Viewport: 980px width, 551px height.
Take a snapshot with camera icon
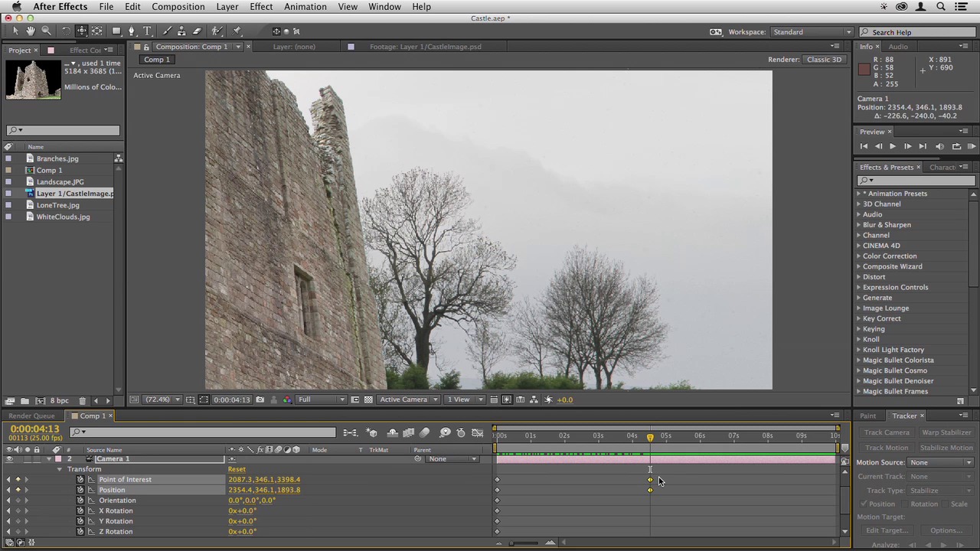click(260, 399)
